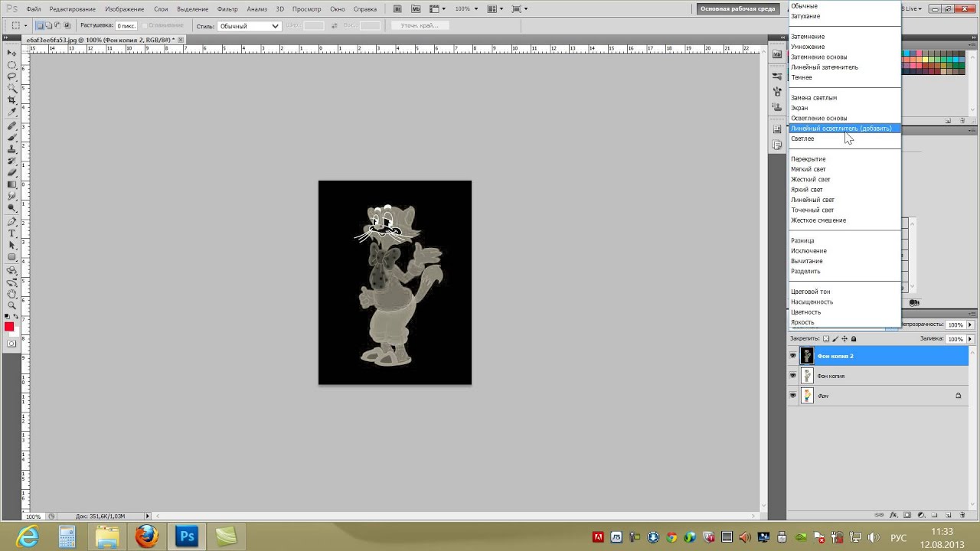Screen dimensions: 980x551
Task: Toggle Quick Mask mode icon
Action: pyautogui.click(x=11, y=344)
